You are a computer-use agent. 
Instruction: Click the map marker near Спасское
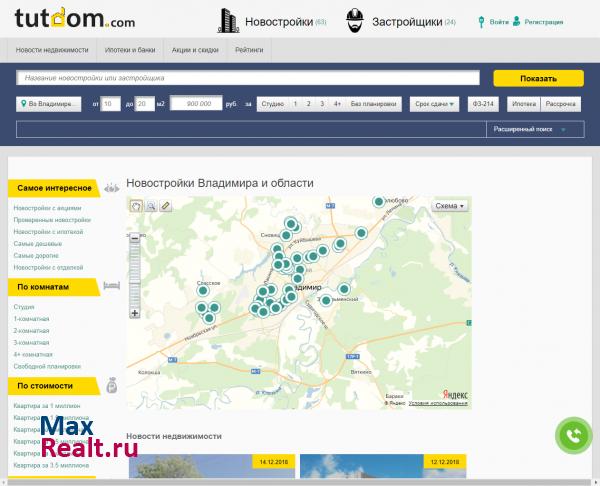tap(203, 291)
